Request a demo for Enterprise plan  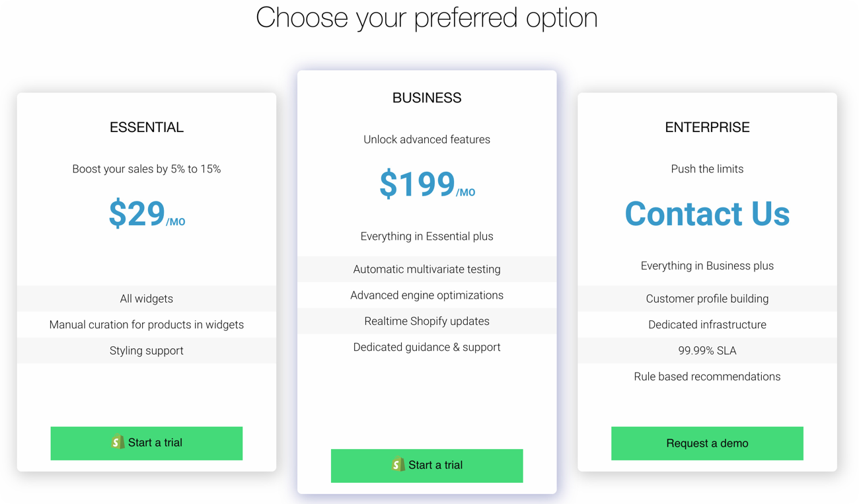coord(707,443)
